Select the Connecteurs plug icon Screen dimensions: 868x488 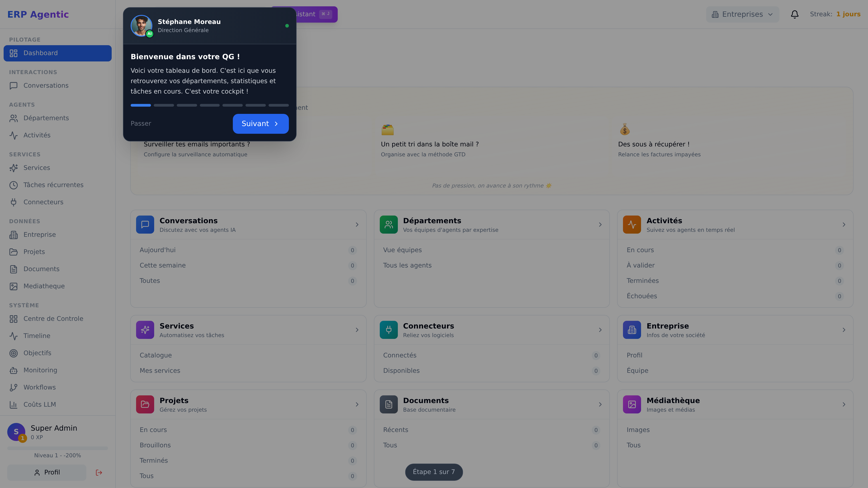[x=14, y=202]
